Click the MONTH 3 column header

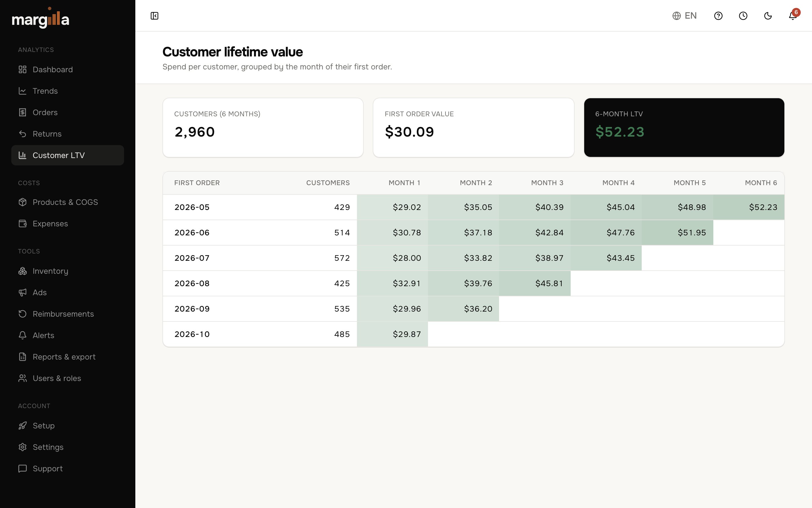click(547, 183)
